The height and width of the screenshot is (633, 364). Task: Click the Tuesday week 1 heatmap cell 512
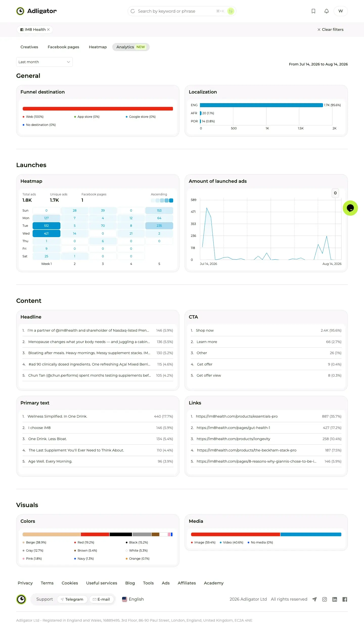47,226
